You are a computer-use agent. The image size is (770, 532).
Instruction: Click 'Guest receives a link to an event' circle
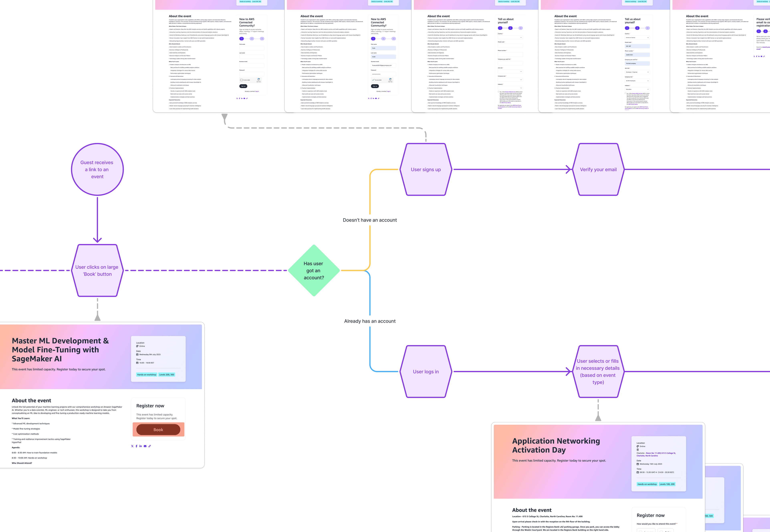(x=97, y=170)
